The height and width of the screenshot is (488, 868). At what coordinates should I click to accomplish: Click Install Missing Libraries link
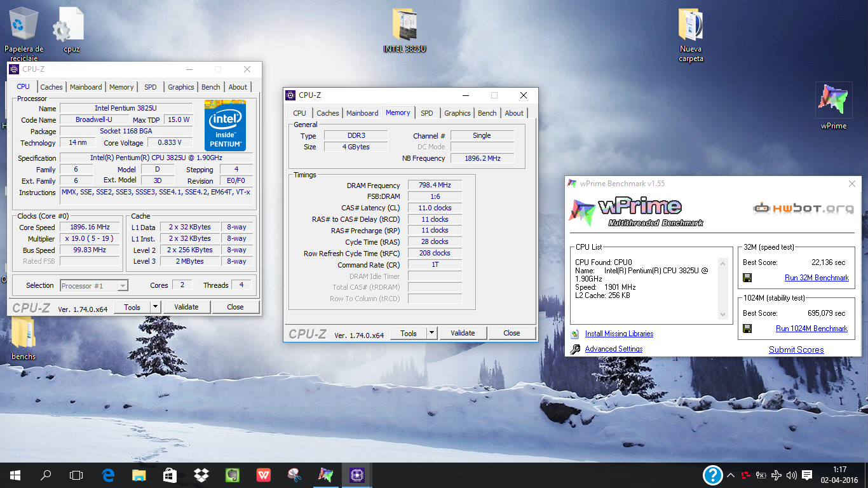pyautogui.click(x=619, y=334)
